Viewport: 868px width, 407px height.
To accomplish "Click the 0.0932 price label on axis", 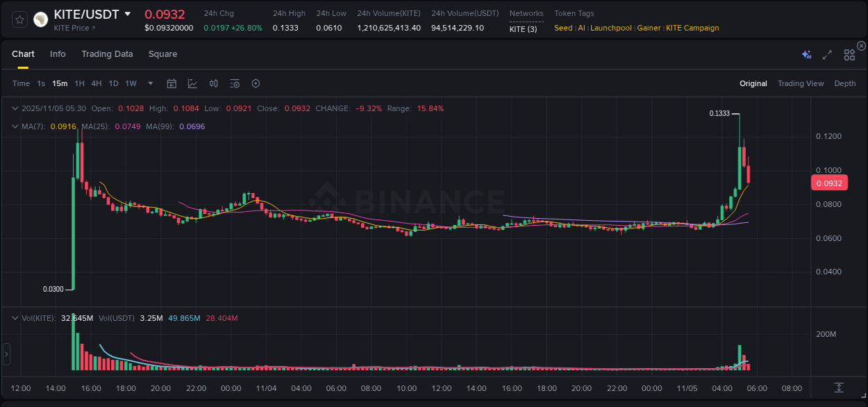I will (831, 183).
